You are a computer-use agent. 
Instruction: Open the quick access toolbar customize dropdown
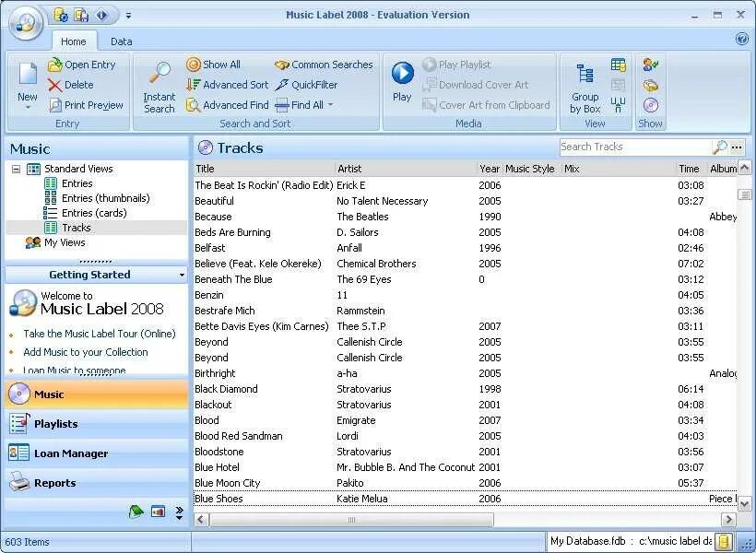128,16
